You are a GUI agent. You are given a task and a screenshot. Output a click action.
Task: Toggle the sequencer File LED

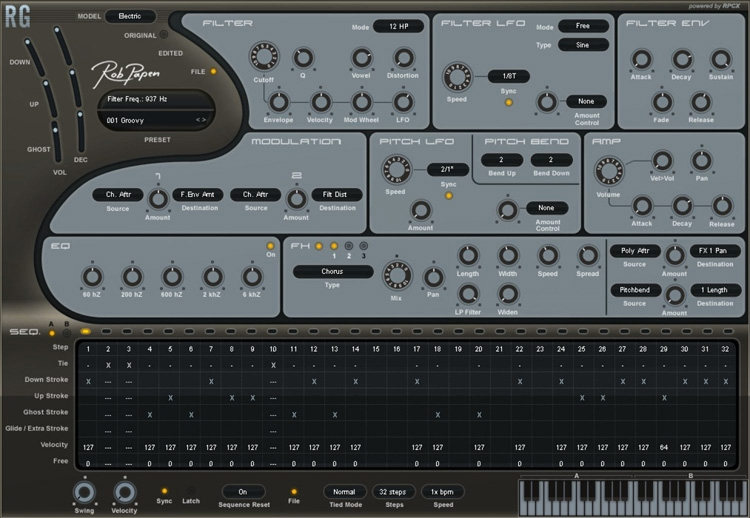(294, 492)
